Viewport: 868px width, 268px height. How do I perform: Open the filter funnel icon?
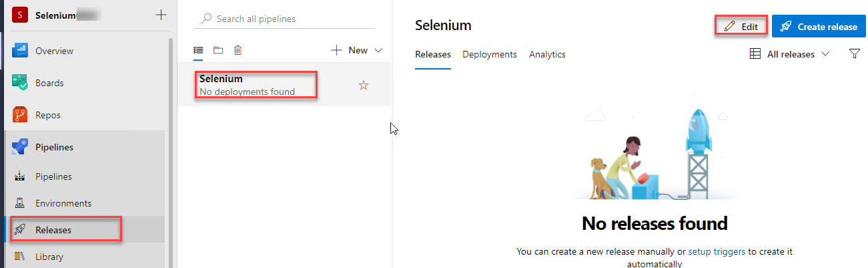click(x=855, y=54)
